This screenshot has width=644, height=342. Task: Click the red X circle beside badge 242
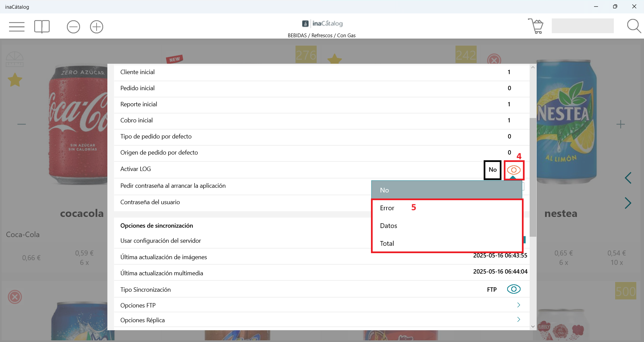[494, 59]
